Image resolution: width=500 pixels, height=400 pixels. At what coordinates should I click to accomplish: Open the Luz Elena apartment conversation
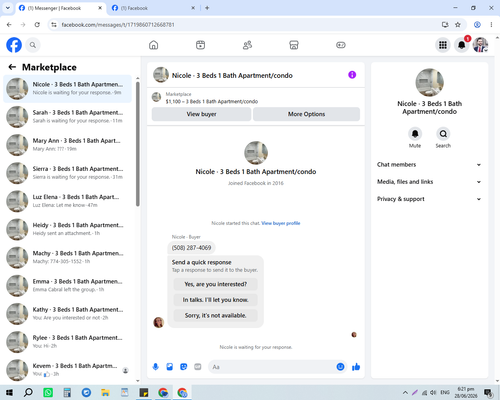tap(67, 201)
